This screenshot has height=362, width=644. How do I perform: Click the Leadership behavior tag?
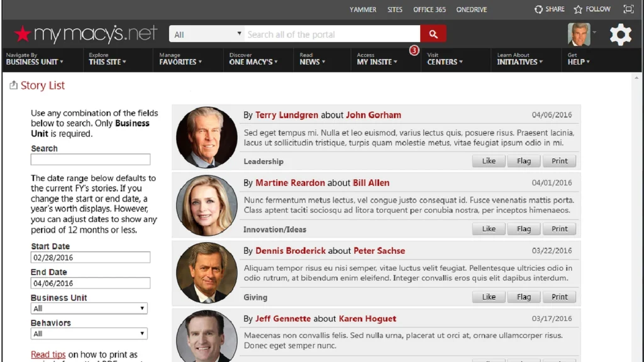(264, 162)
